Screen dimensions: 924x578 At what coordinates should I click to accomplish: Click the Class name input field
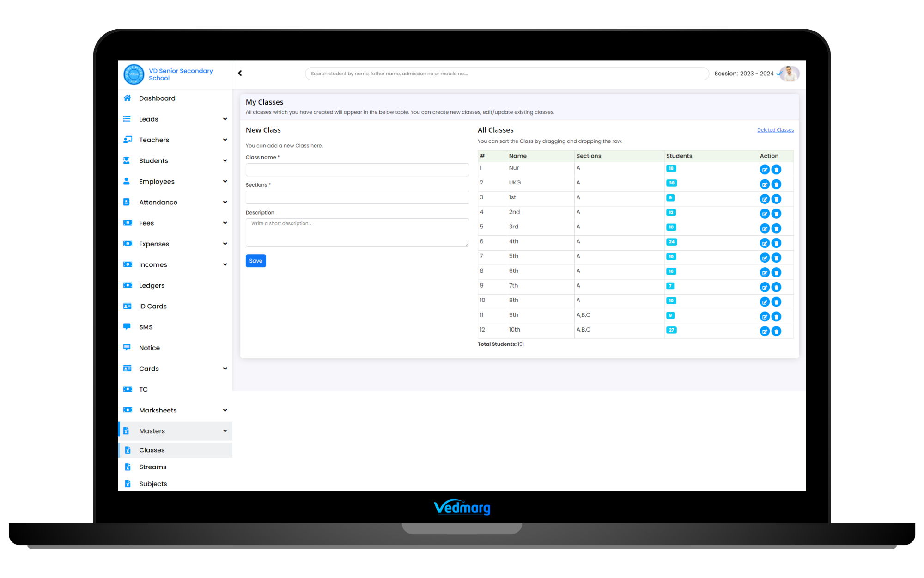point(357,170)
